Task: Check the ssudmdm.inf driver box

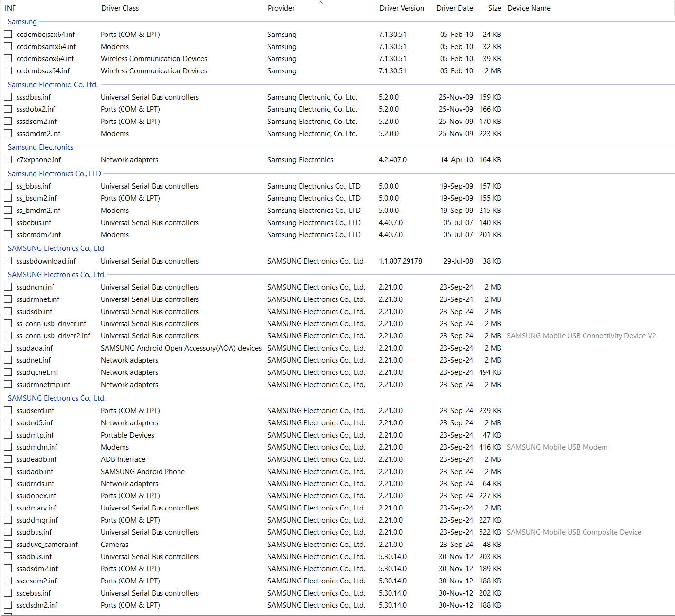Action: [8, 447]
